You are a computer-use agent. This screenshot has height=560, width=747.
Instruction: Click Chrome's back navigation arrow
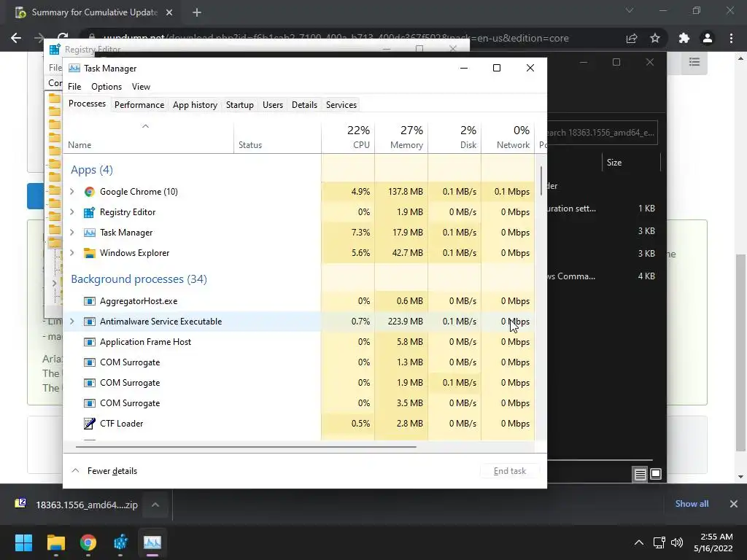pos(16,38)
